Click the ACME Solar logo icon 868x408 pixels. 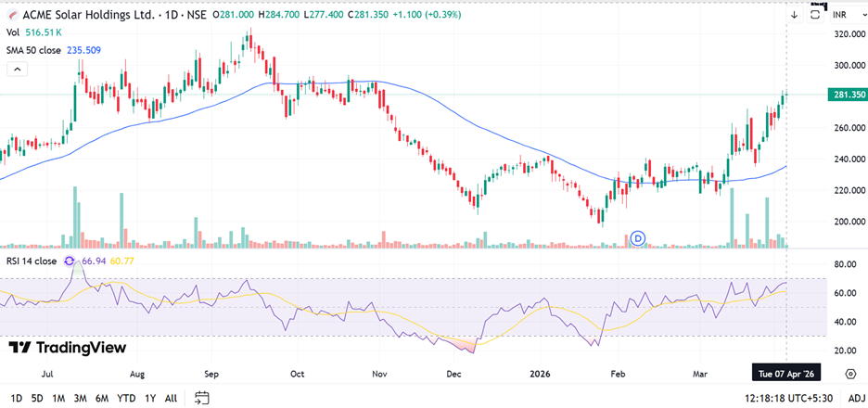click(x=9, y=15)
